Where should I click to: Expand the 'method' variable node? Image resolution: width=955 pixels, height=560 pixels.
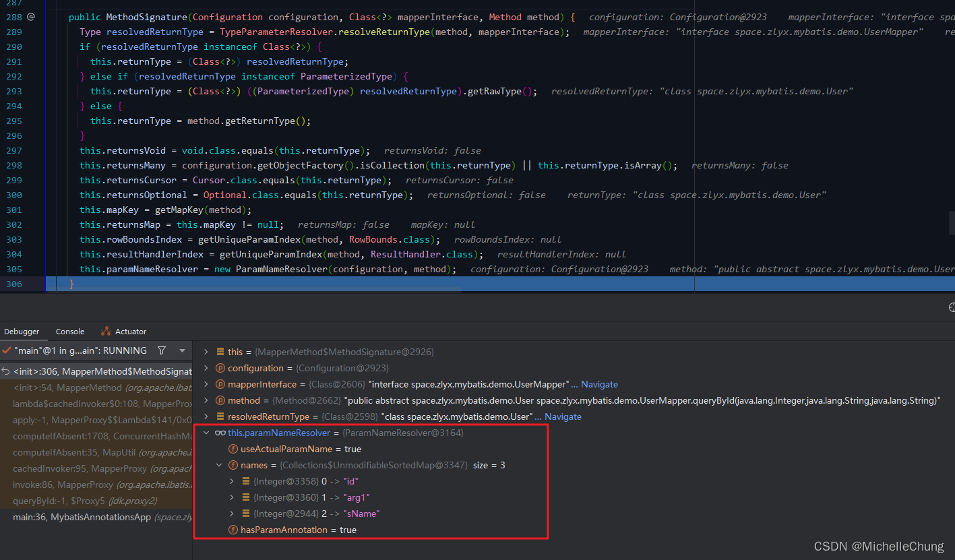pyautogui.click(x=207, y=400)
